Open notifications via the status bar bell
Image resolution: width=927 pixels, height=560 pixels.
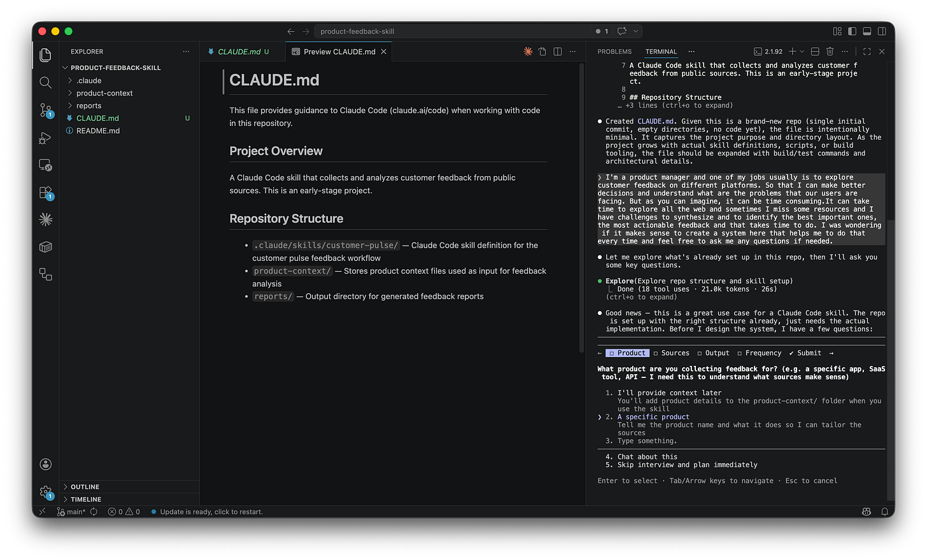[x=884, y=511]
